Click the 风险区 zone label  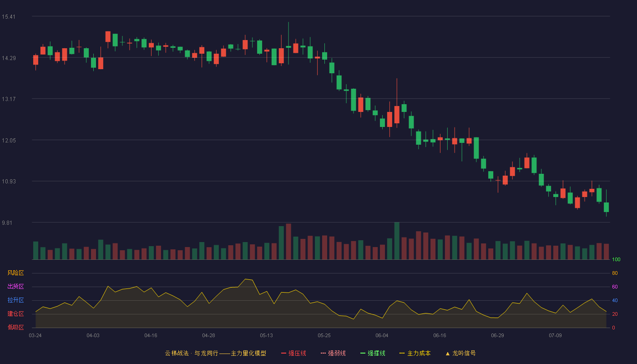coord(16,273)
